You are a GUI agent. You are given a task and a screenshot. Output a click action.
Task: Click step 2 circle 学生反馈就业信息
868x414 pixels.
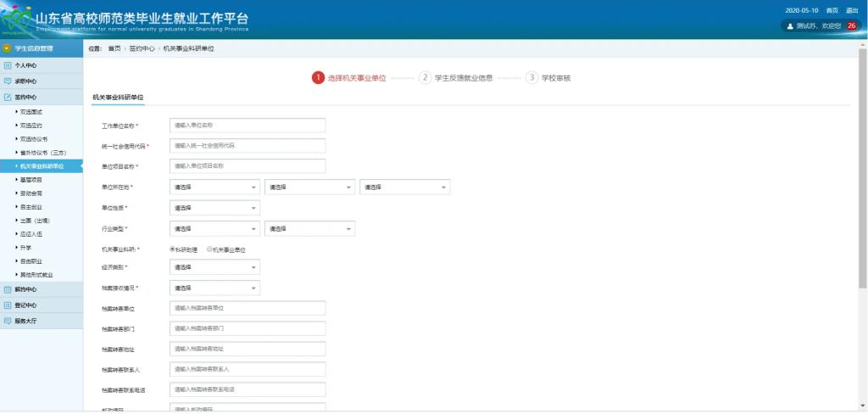coord(425,78)
